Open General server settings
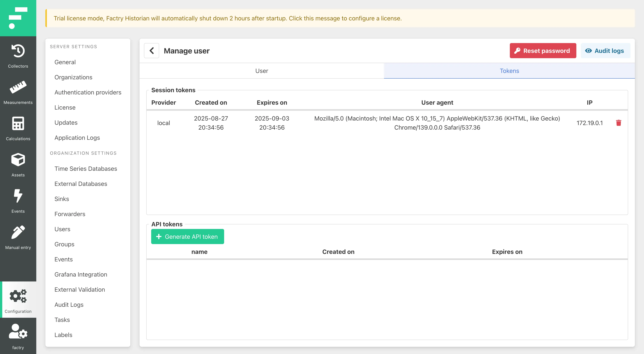Viewport: 644px width, 354px height. pyautogui.click(x=65, y=62)
